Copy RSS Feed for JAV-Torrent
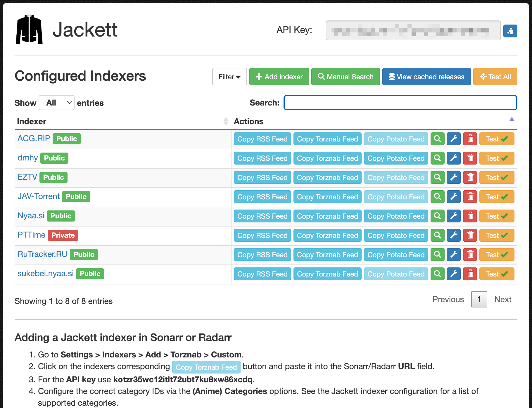The height and width of the screenshot is (408, 532). point(262,197)
